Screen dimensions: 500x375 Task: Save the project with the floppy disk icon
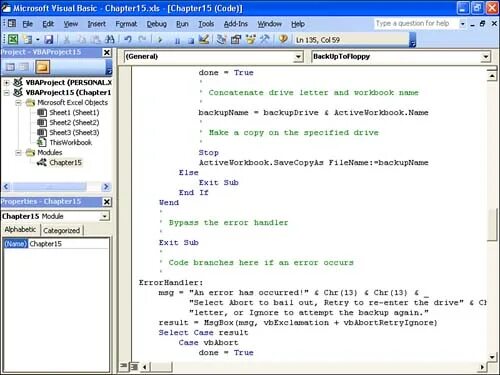coord(49,40)
